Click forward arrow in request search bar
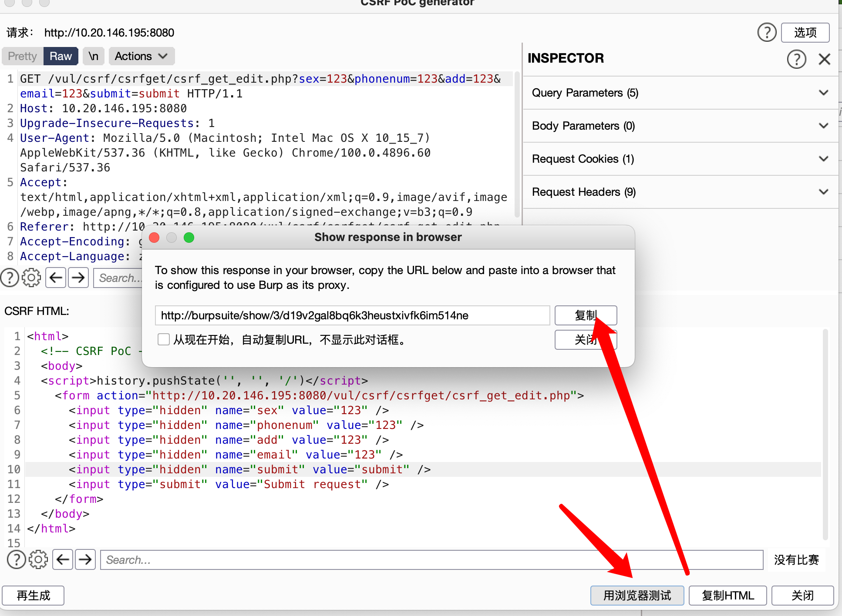This screenshot has width=842, height=616. point(78,278)
